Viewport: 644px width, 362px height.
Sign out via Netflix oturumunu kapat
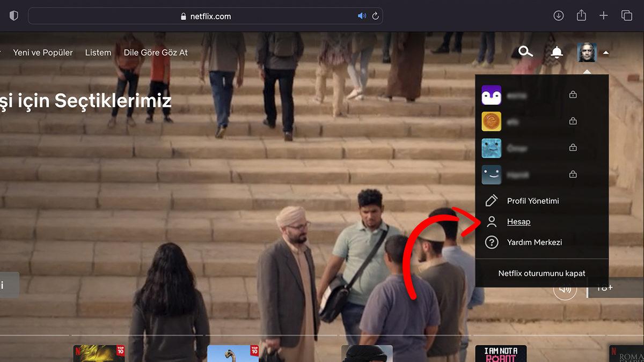tap(541, 273)
